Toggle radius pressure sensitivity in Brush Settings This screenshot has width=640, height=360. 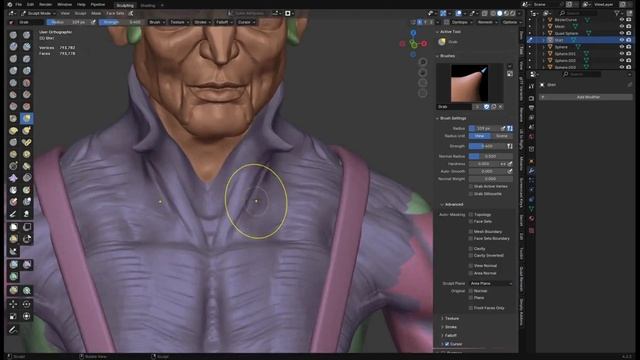(x=503, y=128)
